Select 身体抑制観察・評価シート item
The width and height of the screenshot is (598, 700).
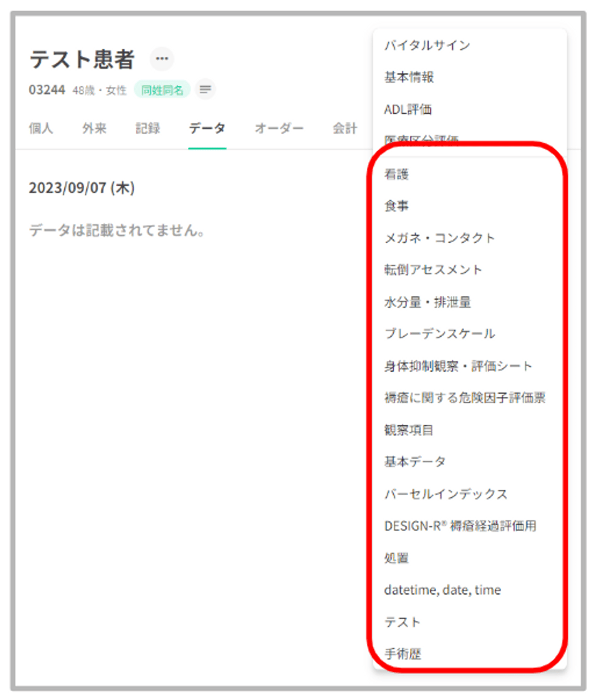point(458,366)
